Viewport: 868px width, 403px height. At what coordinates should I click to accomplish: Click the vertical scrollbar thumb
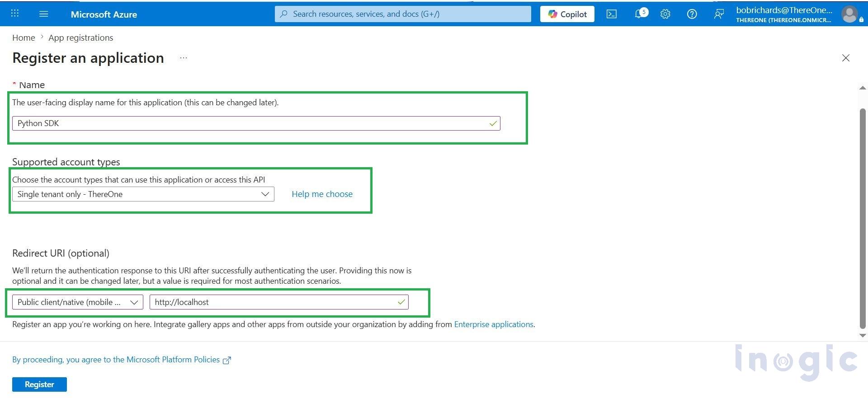(x=863, y=218)
